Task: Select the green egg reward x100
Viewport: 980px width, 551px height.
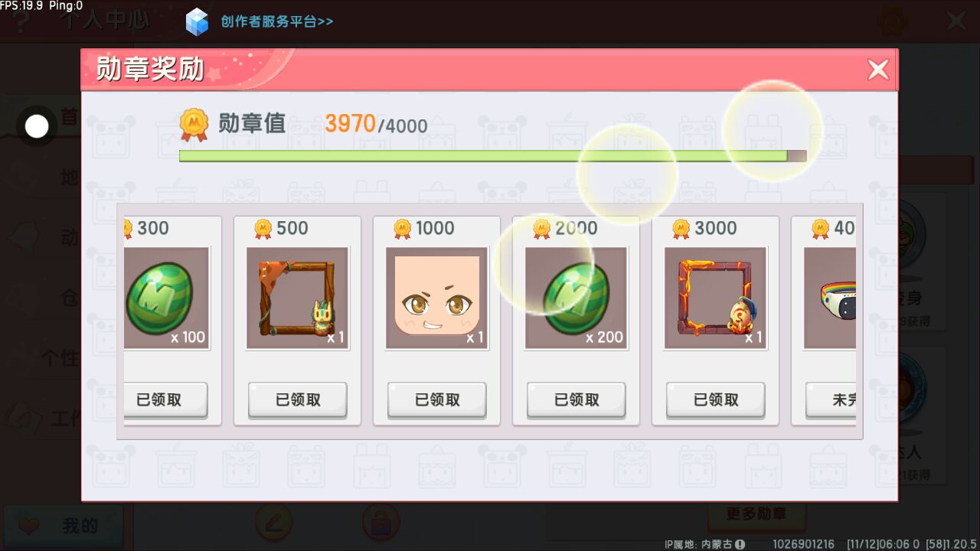Action: [166, 298]
